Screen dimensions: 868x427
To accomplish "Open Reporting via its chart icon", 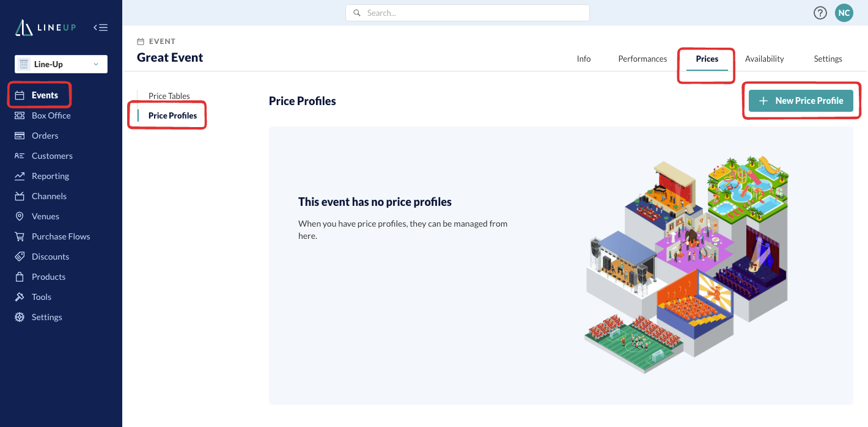I will [20, 176].
